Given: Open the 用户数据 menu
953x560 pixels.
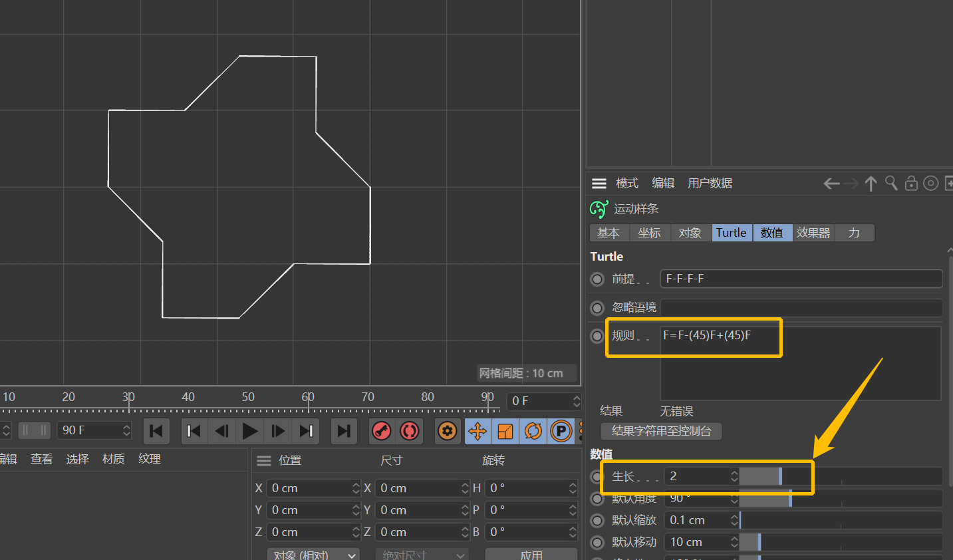Looking at the screenshot, I should 710,183.
